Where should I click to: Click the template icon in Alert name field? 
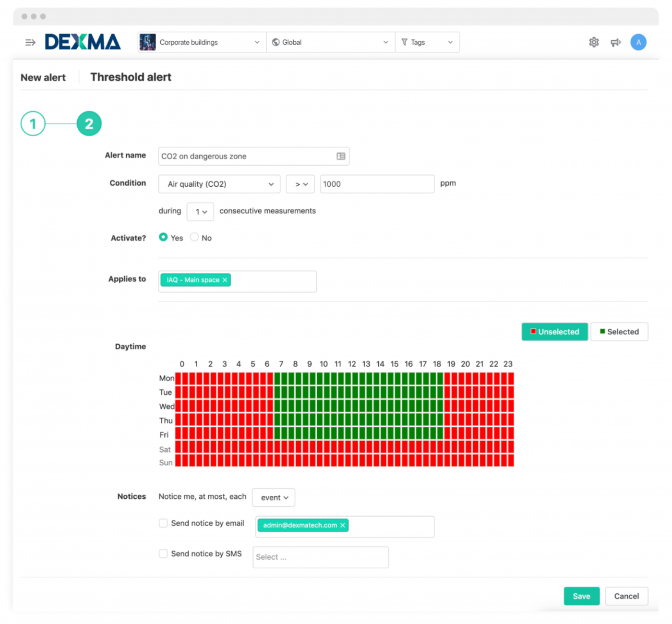[341, 156]
